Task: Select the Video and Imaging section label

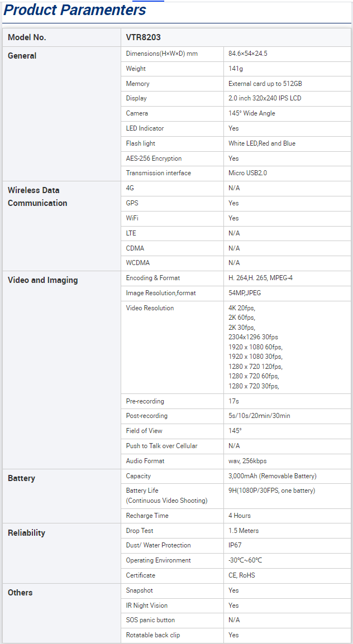Action: (x=43, y=280)
